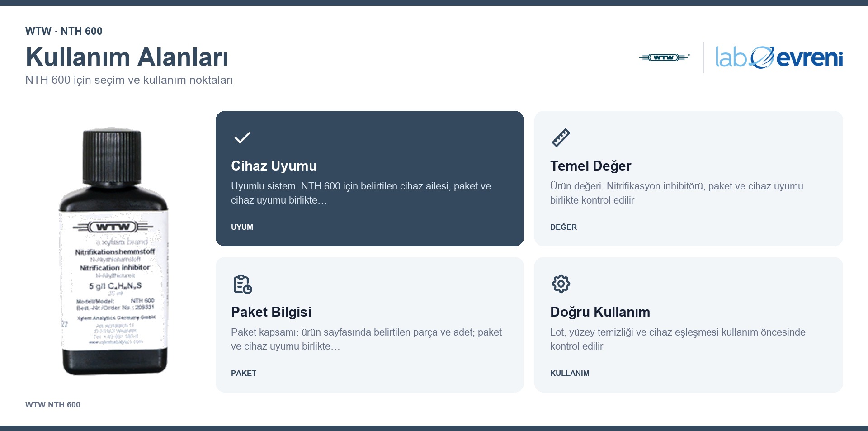868x431 pixels.
Task: Click the WTW logo in the header
Action: (x=664, y=57)
